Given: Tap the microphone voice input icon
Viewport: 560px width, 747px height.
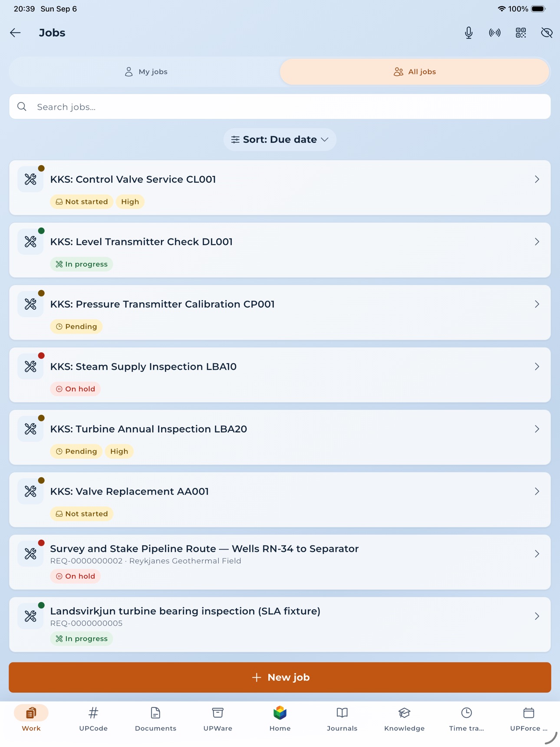Looking at the screenshot, I should [x=468, y=33].
